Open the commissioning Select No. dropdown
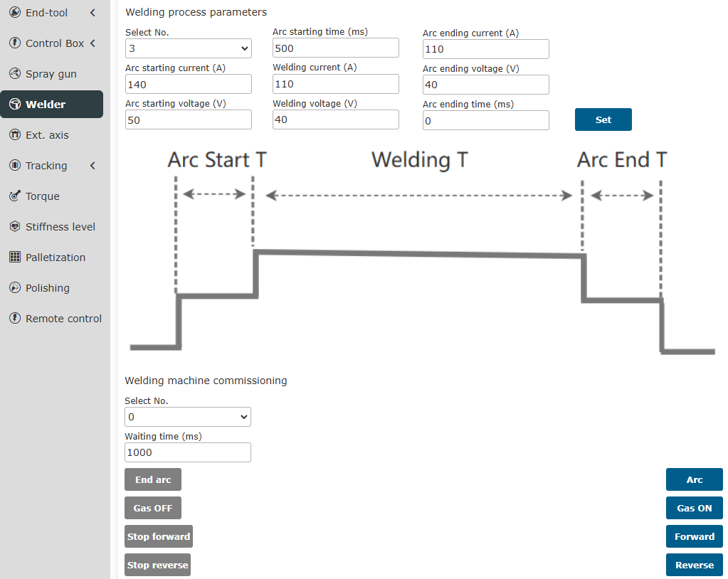The width and height of the screenshot is (728, 579). (188, 417)
